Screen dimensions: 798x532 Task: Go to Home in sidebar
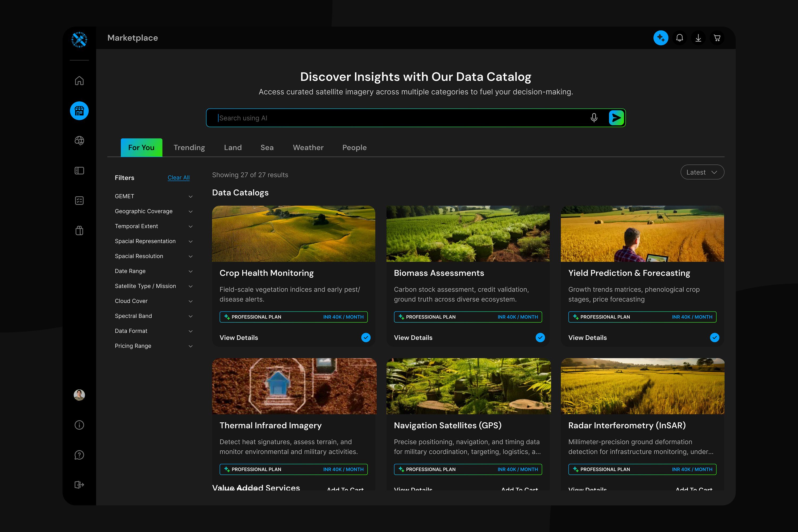point(79,81)
